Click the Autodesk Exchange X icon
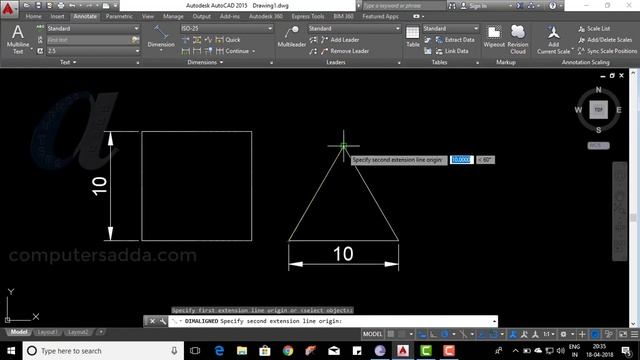This screenshot has width=640, height=360. (x=520, y=6)
